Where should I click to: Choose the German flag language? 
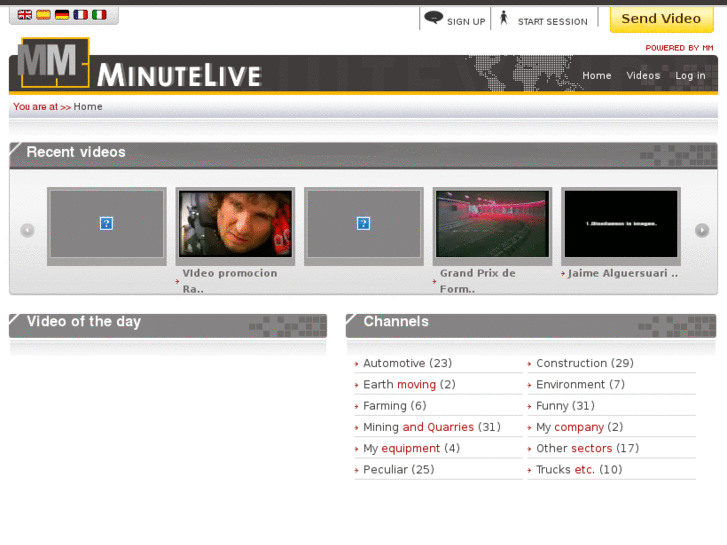pos(62,15)
